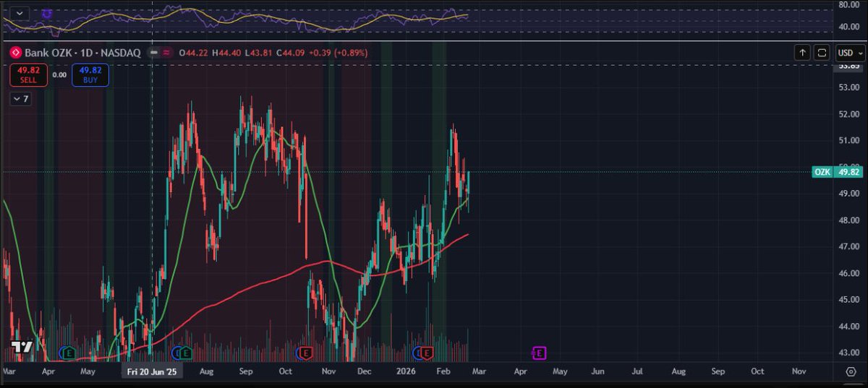Click the gray minus pill next to NASDAQ
Screen dimensions: 868x388
pos(153,53)
